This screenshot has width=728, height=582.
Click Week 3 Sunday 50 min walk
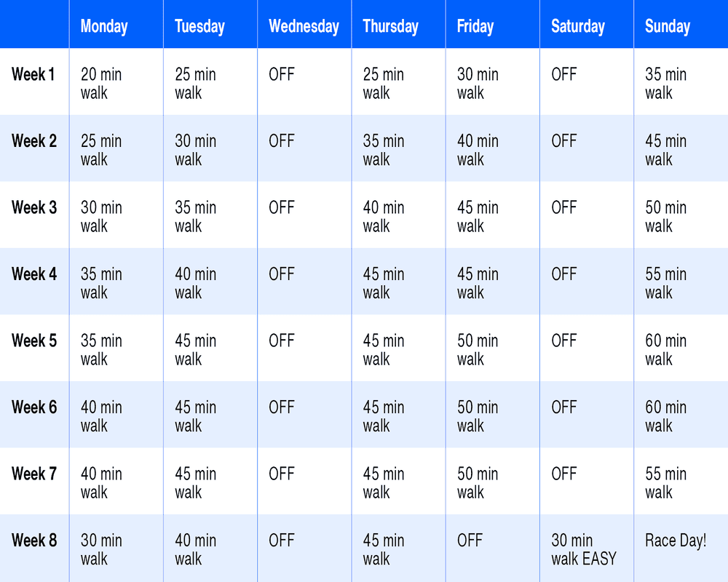click(x=666, y=217)
